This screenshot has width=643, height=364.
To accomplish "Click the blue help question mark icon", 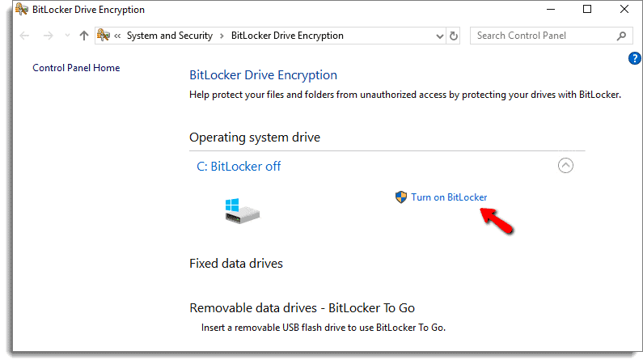I will tap(634, 58).
